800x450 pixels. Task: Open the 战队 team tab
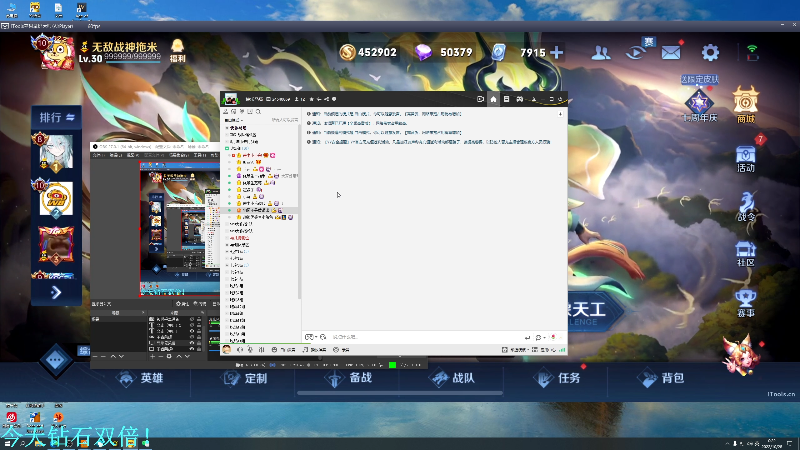point(452,378)
